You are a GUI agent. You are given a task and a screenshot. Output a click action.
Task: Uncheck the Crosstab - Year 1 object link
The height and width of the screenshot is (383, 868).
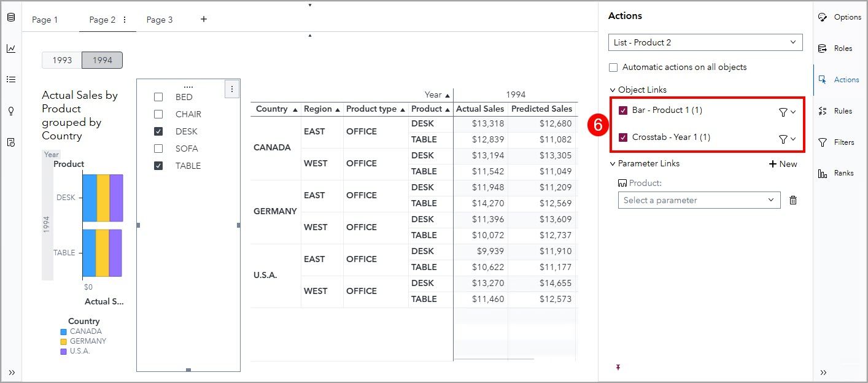click(x=623, y=137)
